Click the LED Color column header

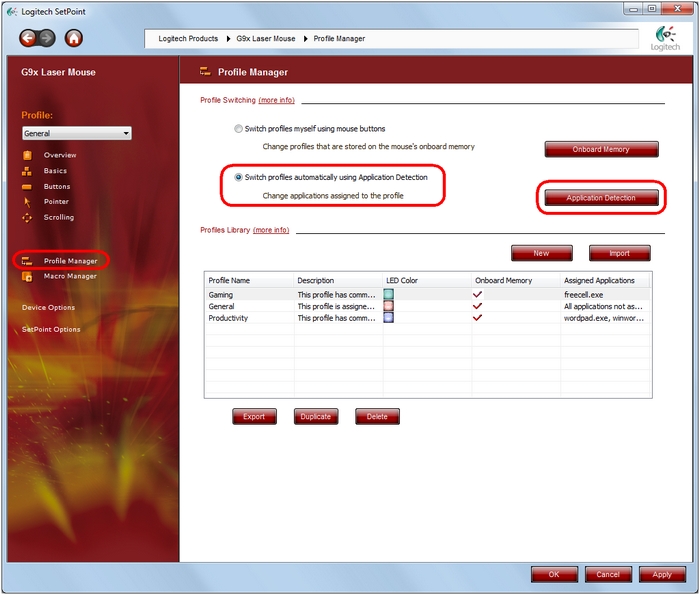[x=427, y=280]
